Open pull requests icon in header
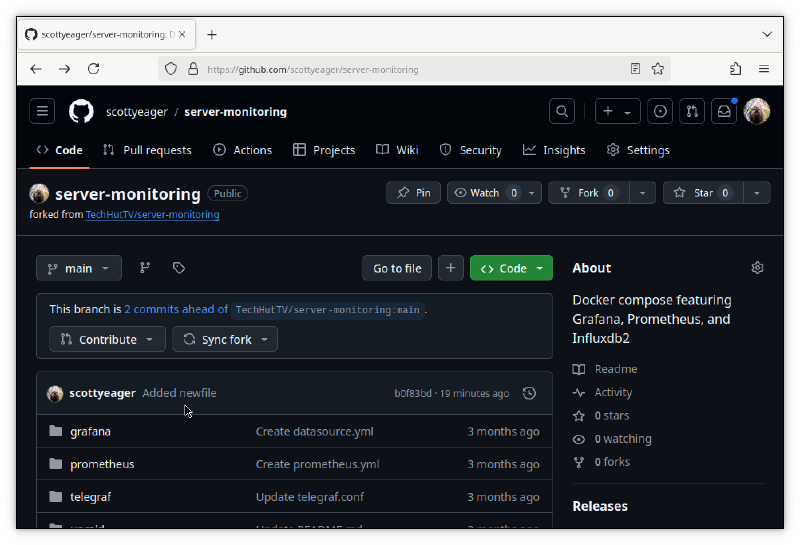This screenshot has width=800, height=545. pos(691,112)
